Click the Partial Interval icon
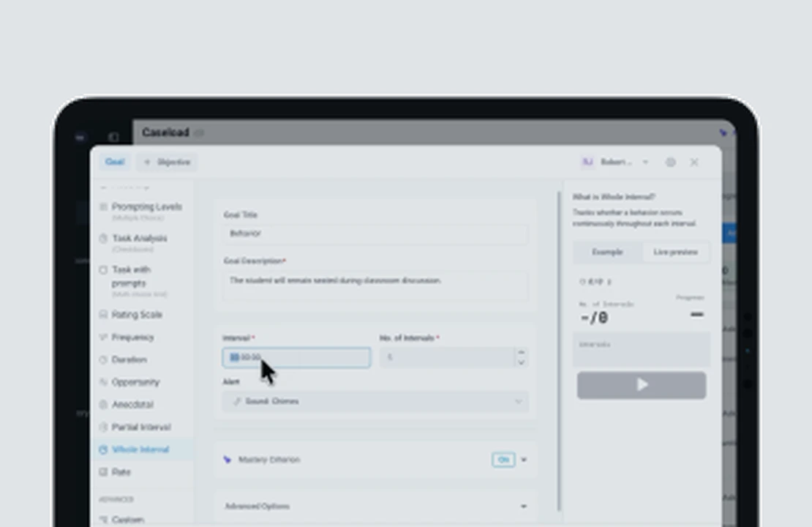 click(104, 427)
